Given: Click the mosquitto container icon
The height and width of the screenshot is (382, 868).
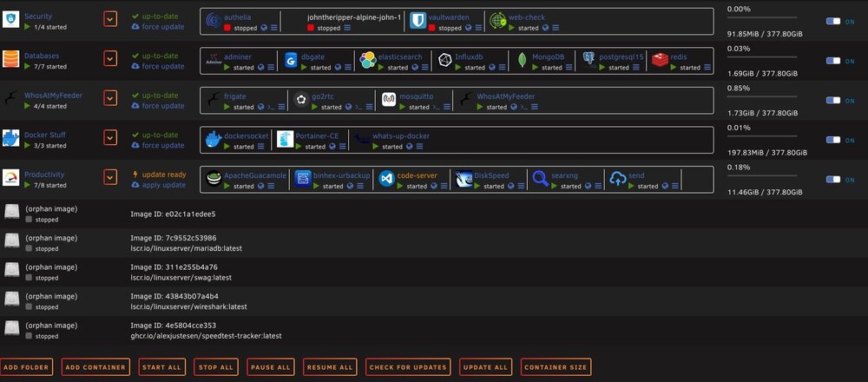Looking at the screenshot, I should click(389, 100).
